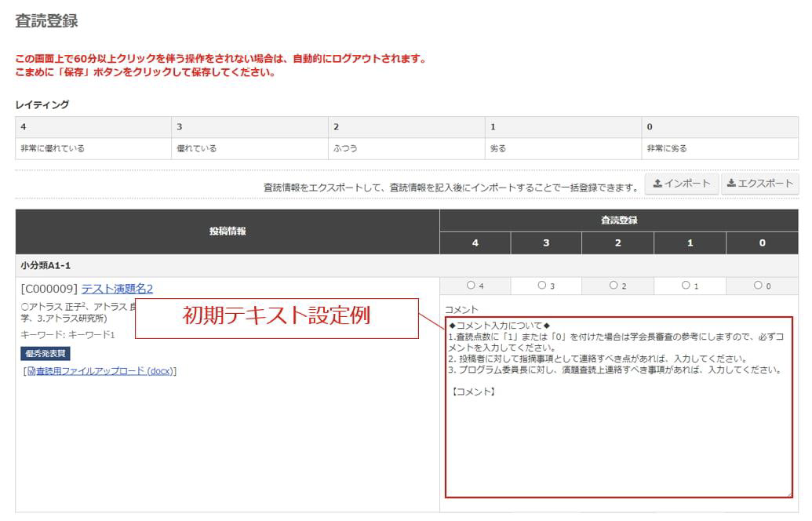Click the resize handle of the comment box
This screenshot has width=812, height=521.
(x=788, y=494)
